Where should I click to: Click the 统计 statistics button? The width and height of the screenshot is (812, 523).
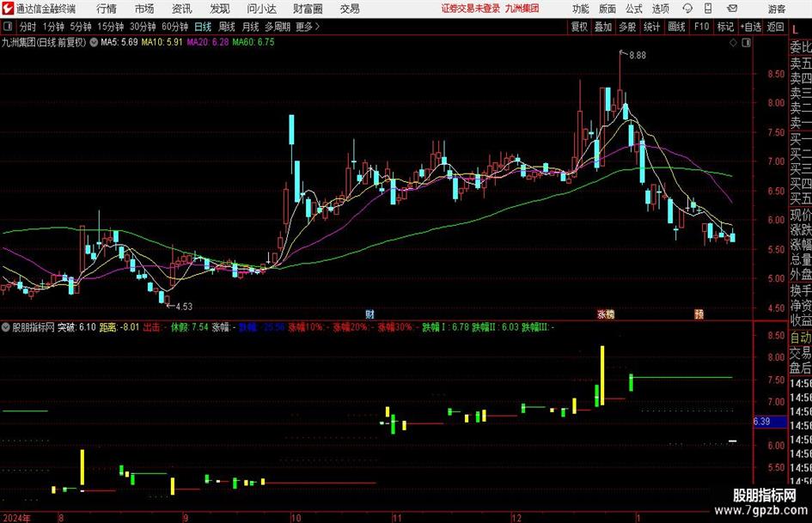tap(651, 27)
